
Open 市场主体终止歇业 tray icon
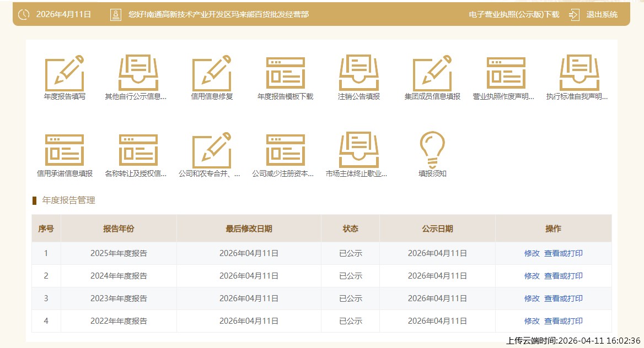tap(359, 150)
